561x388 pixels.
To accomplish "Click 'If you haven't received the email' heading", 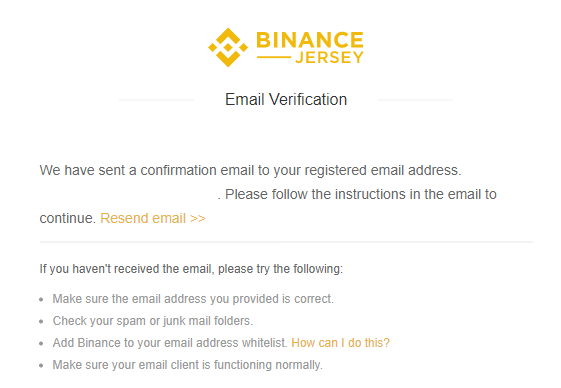I will 191,269.
